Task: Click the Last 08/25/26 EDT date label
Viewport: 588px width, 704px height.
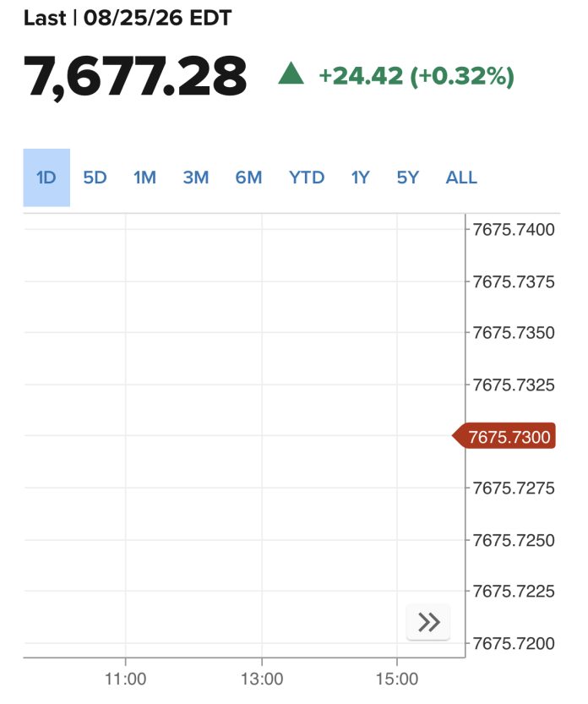Action: (128, 18)
